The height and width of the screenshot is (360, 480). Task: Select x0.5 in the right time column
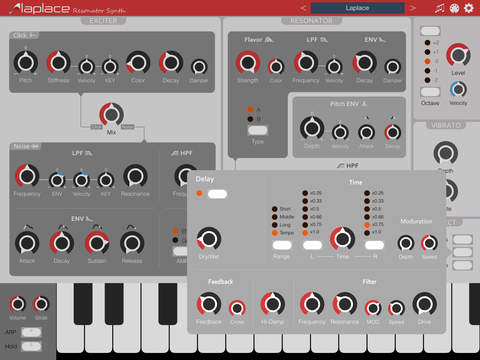[367, 209]
